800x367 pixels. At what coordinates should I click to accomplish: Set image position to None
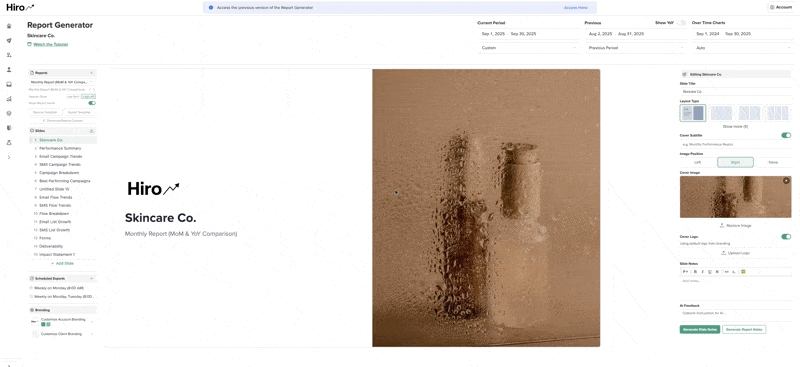[773, 162]
